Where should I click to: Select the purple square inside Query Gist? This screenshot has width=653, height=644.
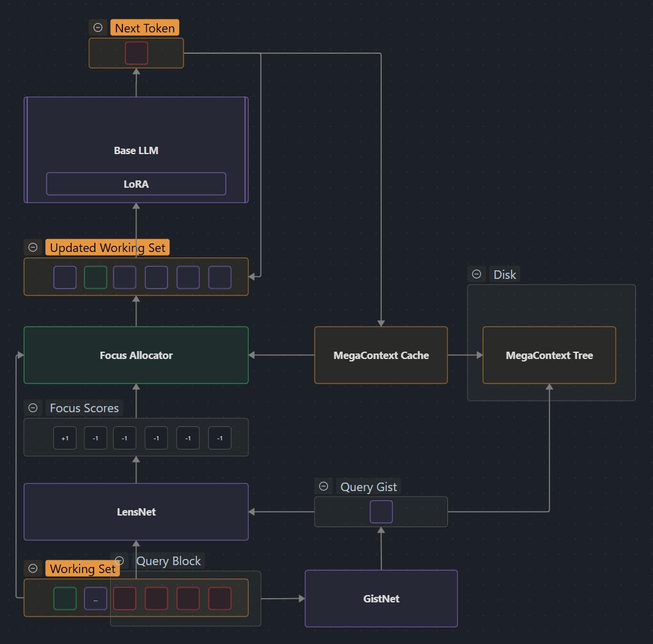tap(381, 512)
